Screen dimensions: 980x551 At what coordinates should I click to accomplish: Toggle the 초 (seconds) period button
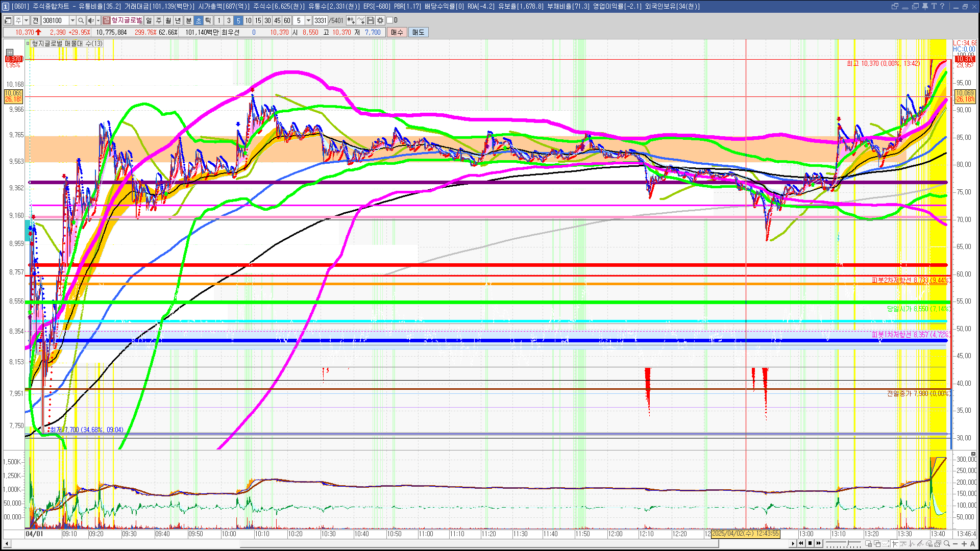point(199,20)
